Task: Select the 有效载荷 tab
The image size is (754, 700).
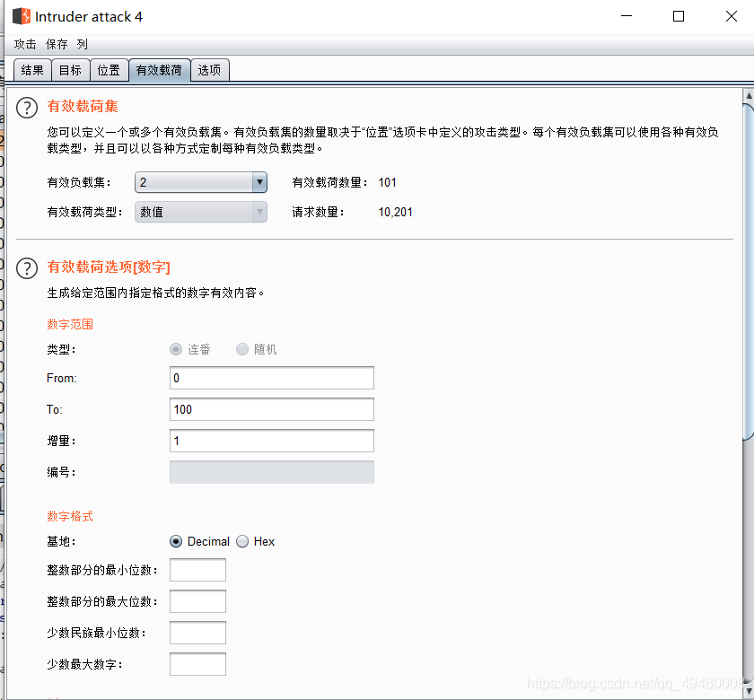Action: tap(159, 70)
